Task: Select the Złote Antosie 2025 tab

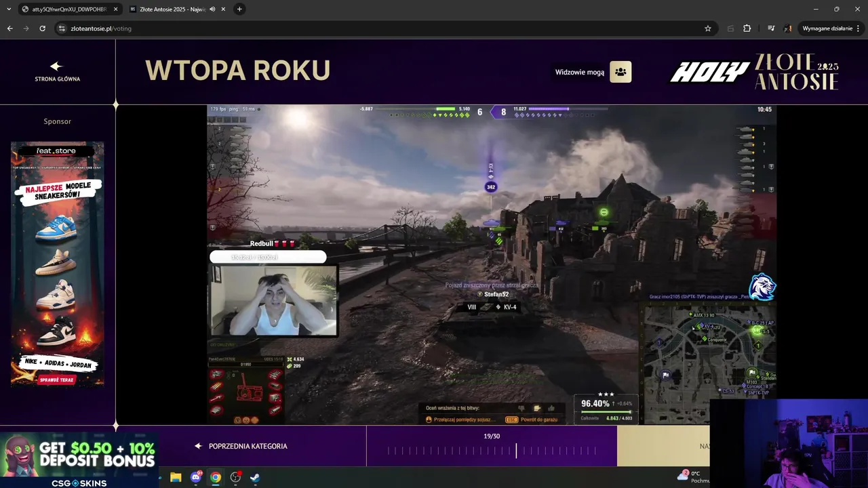Action: coord(173,9)
